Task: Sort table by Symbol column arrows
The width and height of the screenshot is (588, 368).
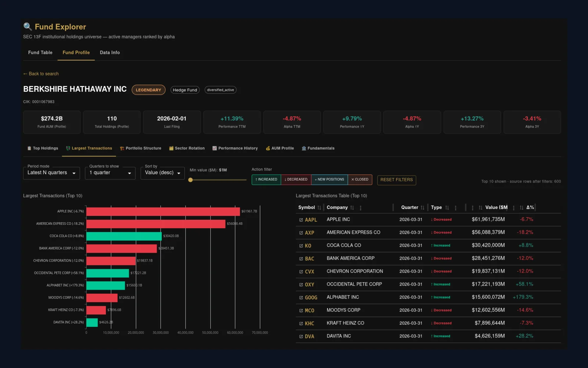Action: click(x=319, y=208)
